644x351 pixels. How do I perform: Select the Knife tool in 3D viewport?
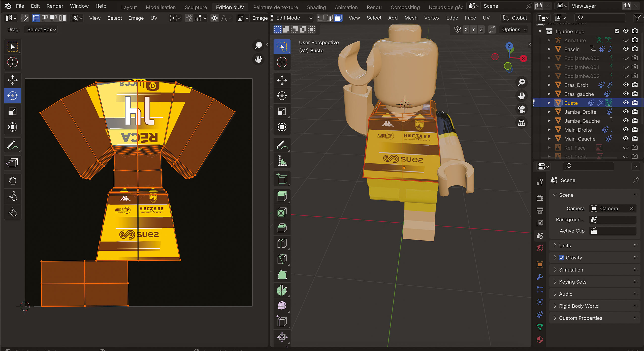tap(282, 259)
